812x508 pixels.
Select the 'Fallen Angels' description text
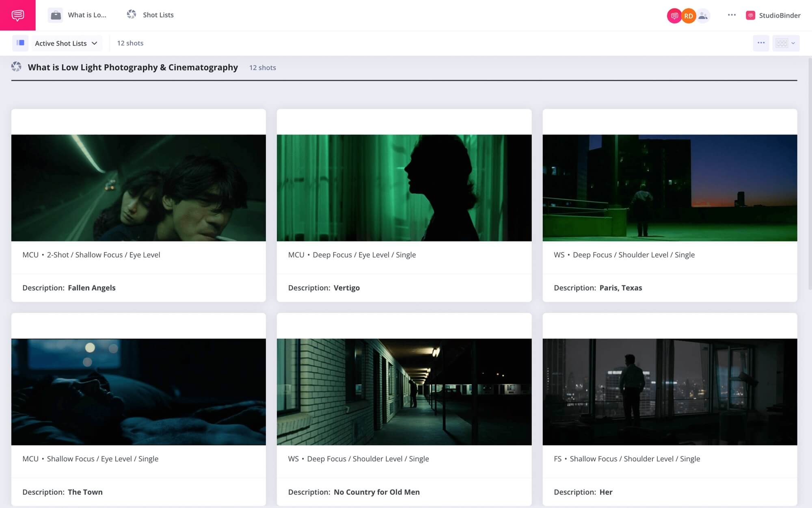[x=92, y=288]
